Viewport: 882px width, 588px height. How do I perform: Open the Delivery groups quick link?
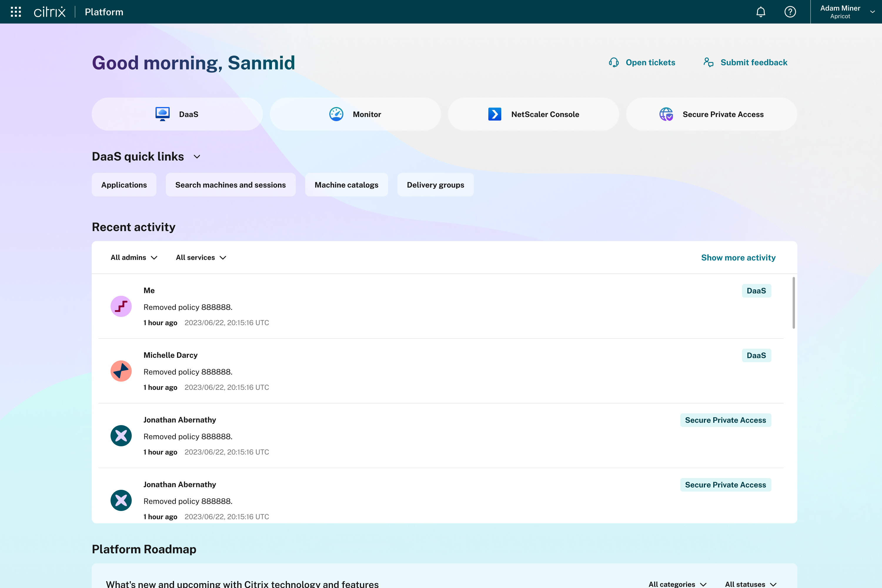click(435, 185)
